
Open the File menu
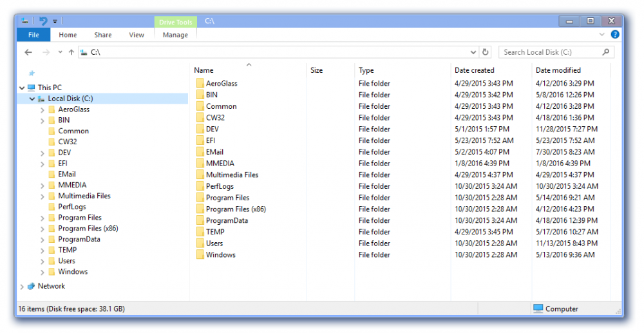33,35
